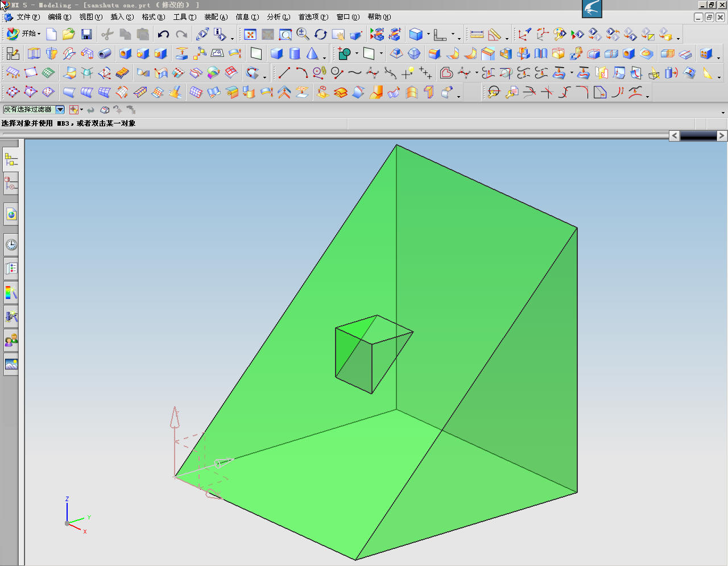Click the Point plus-with-bulb icon

[408, 73]
